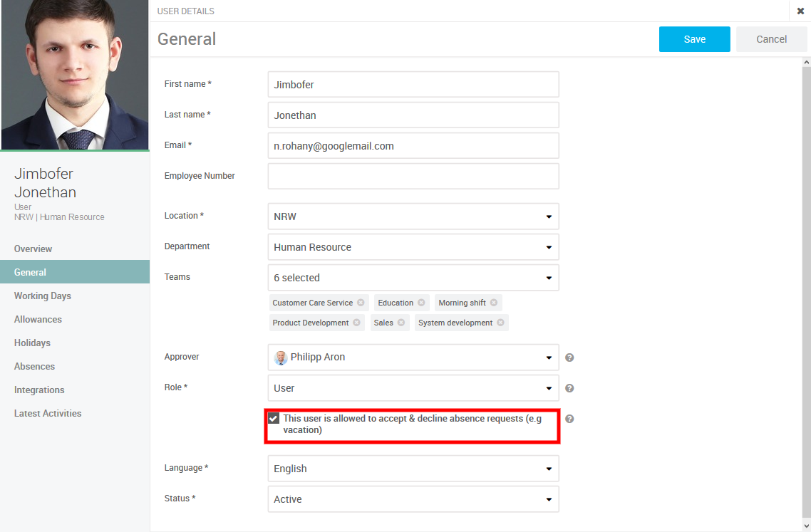
Task: Click help icon next to Approver
Action: point(569,358)
